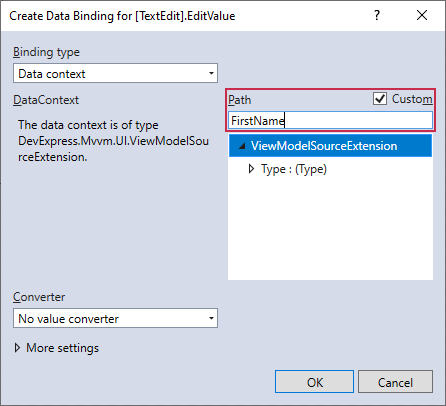The image size is (446, 406).
Task: Expand the More settings triangle
Action: [x=17, y=348]
